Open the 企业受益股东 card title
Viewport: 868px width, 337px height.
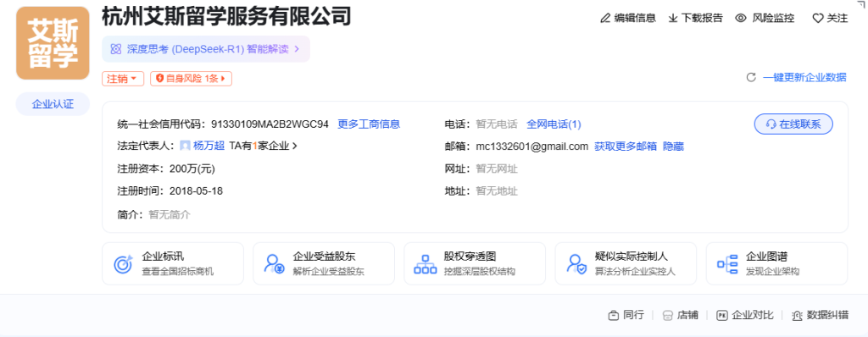[x=324, y=257]
